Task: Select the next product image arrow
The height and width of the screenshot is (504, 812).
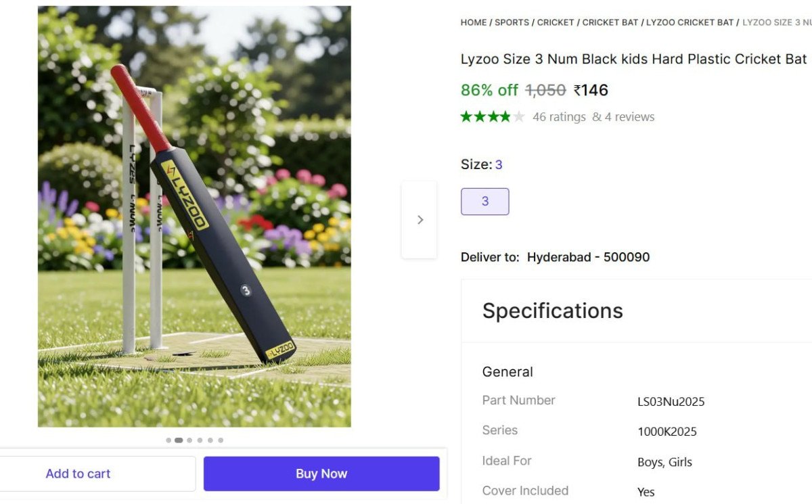Action: click(420, 219)
